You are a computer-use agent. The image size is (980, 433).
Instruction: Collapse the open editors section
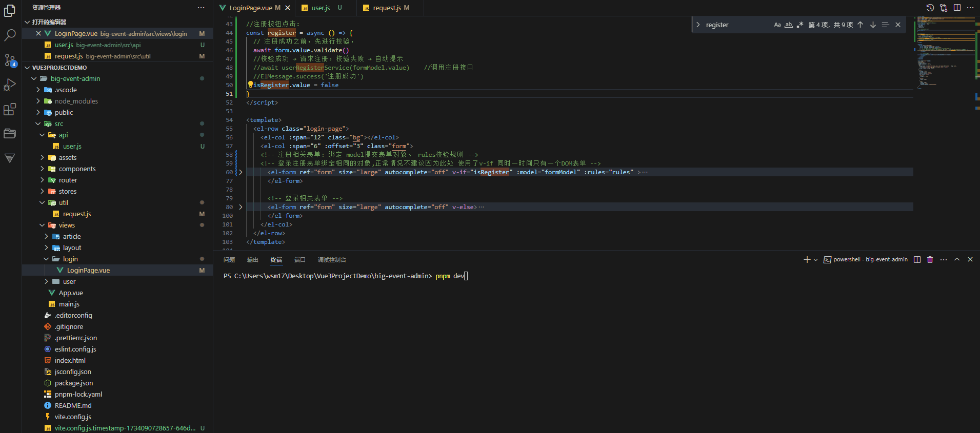pos(27,22)
